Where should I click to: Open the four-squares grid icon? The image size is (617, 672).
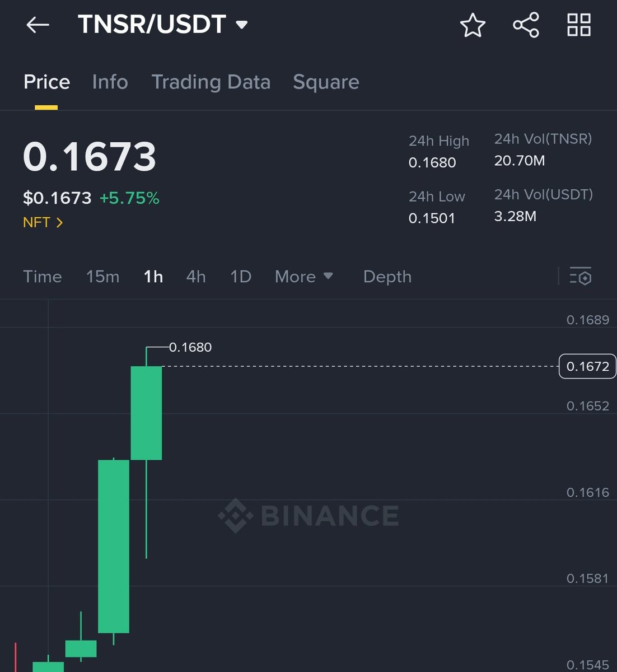point(579,25)
